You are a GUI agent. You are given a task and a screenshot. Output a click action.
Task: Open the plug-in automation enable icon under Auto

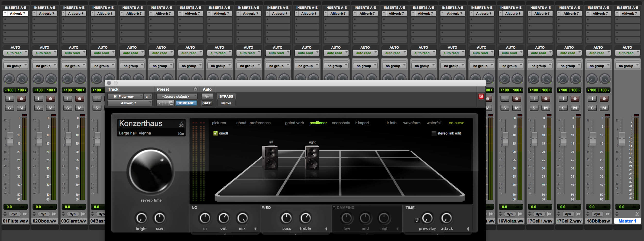point(207,96)
